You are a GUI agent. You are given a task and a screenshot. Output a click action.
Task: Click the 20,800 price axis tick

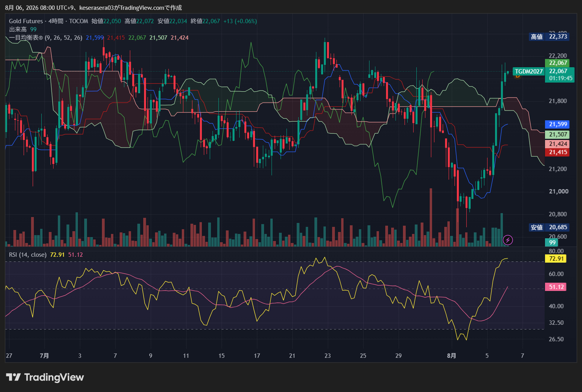click(x=558, y=214)
